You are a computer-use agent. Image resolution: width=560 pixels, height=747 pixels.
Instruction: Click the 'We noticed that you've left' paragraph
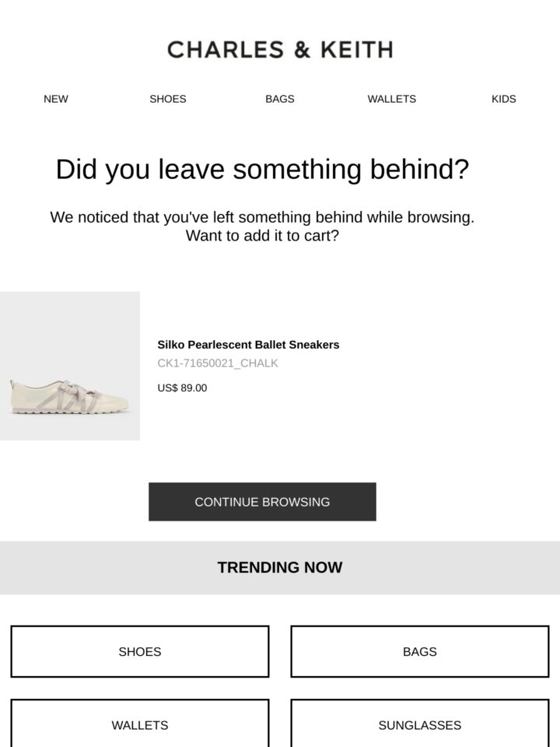point(262,226)
